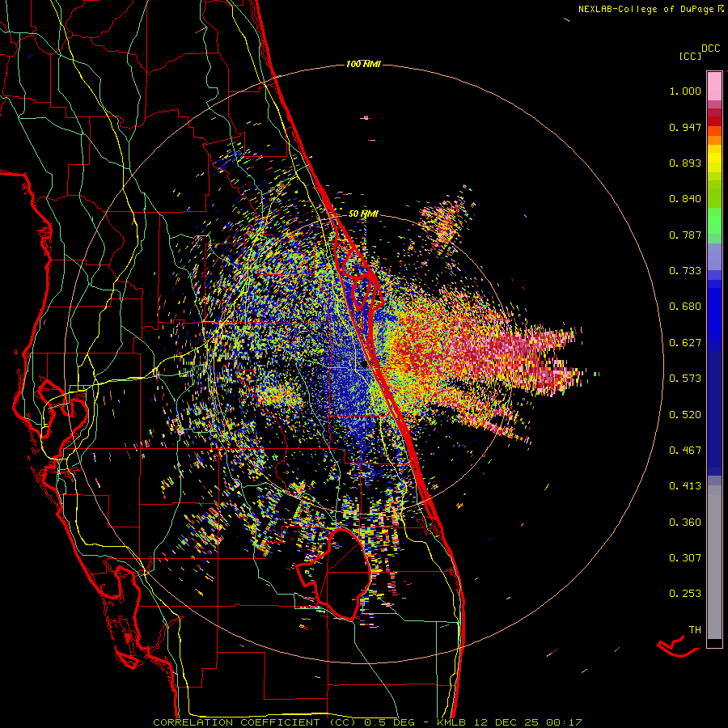The image size is (728, 728).
Task: Click the 0.573 color scale value
Action: (x=685, y=379)
